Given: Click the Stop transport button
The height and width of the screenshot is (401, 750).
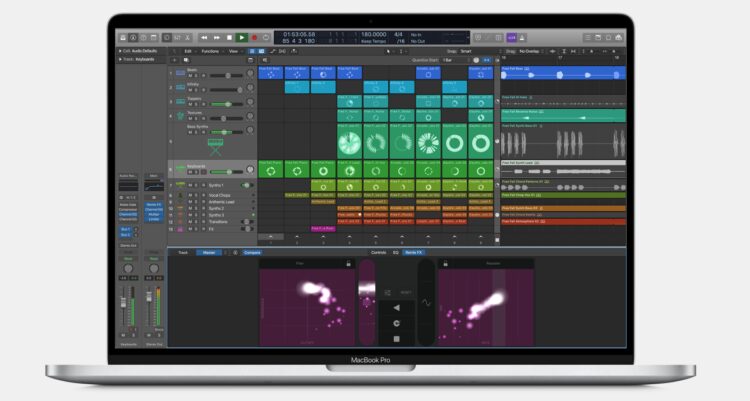Looking at the screenshot, I should [x=227, y=37].
